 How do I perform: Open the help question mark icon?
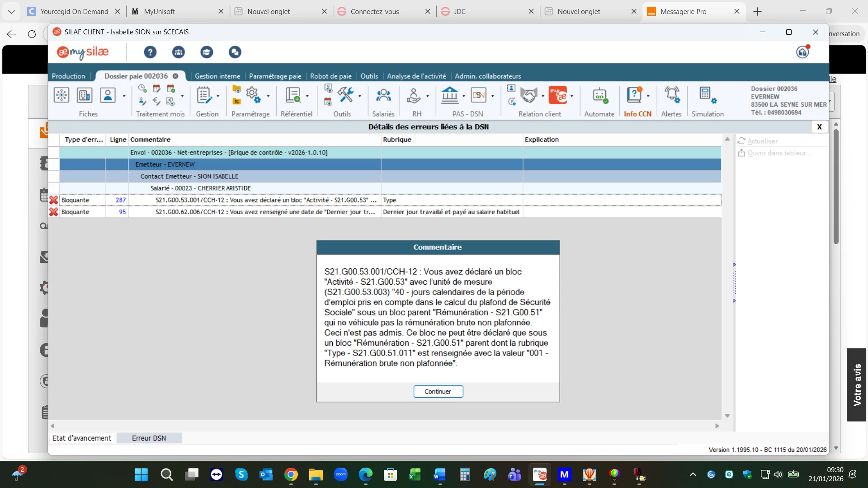[150, 52]
